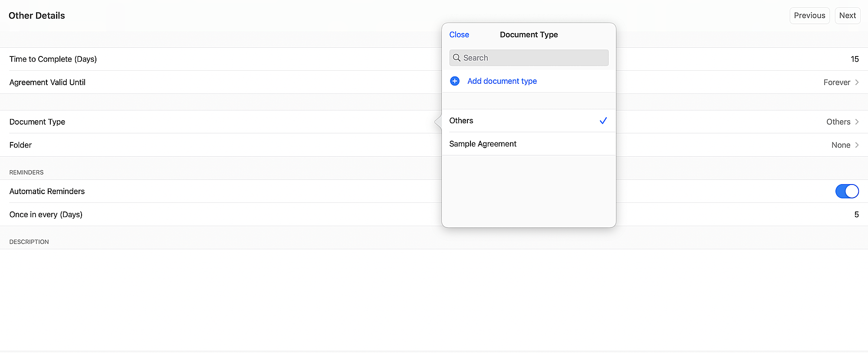Edit Time to Complete value 15
Image resolution: width=868 pixels, height=353 pixels.
(x=854, y=59)
